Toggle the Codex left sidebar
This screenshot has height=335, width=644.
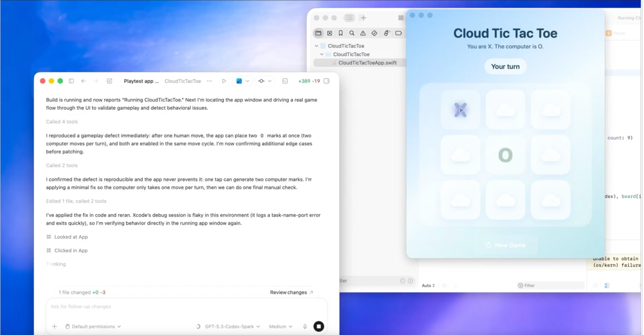point(71,81)
